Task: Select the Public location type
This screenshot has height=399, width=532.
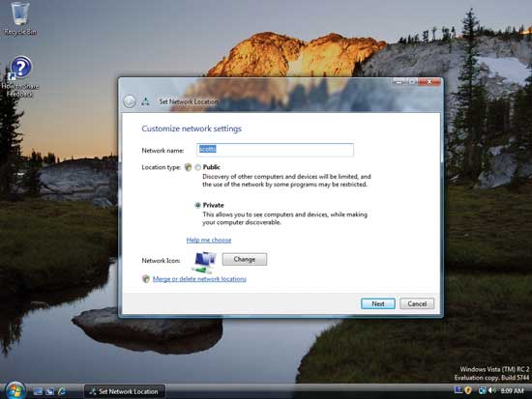Action: tap(197, 167)
